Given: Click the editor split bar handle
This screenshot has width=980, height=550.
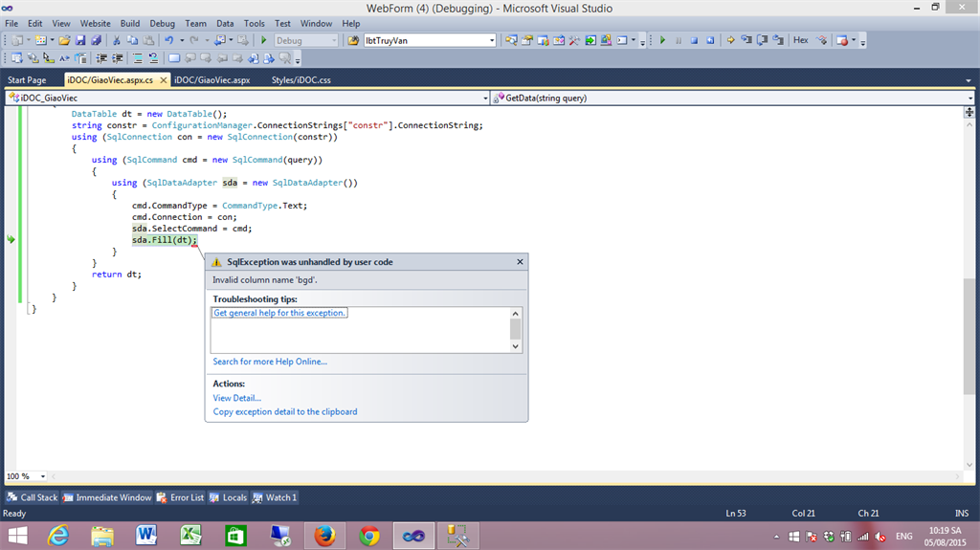Looking at the screenshot, I should pyautogui.click(x=969, y=113).
